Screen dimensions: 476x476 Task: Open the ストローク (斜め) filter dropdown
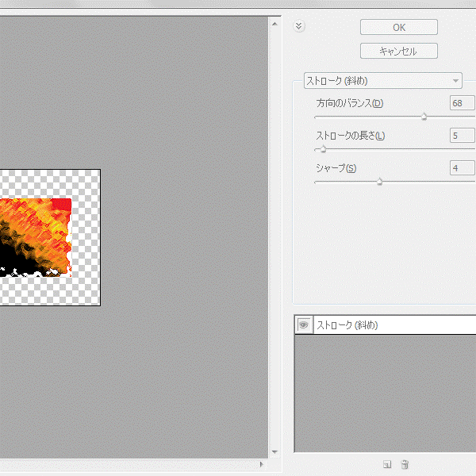383,81
